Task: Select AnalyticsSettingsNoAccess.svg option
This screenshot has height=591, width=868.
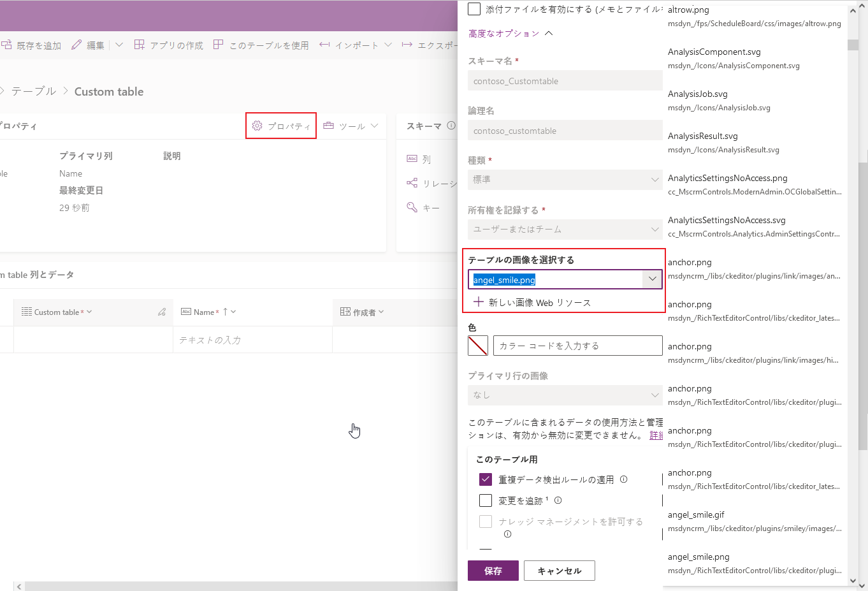Action: (755, 226)
